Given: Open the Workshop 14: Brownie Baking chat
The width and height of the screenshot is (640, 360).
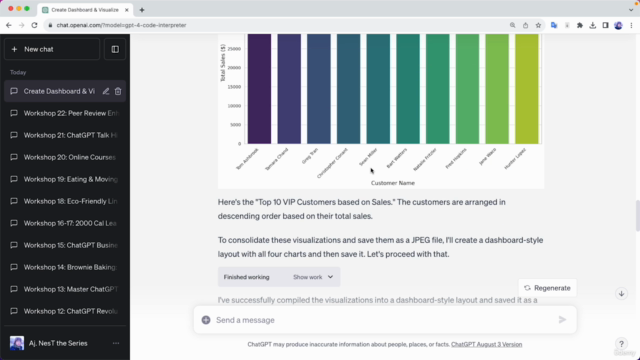Looking at the screenshot, I should click(x=65, y=267).
